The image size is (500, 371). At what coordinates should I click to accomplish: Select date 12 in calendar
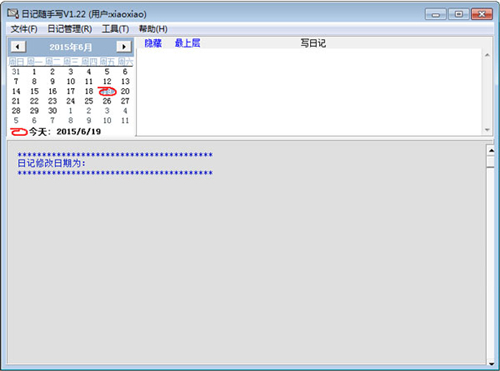click(x=107, y=82)
